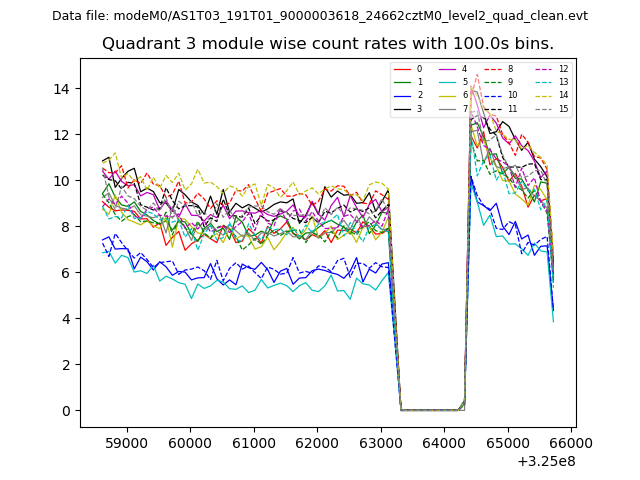Click the red line swatch for module 0
Image resolution: width=640 pixels, height=480 pixels.
pos(402,69)
